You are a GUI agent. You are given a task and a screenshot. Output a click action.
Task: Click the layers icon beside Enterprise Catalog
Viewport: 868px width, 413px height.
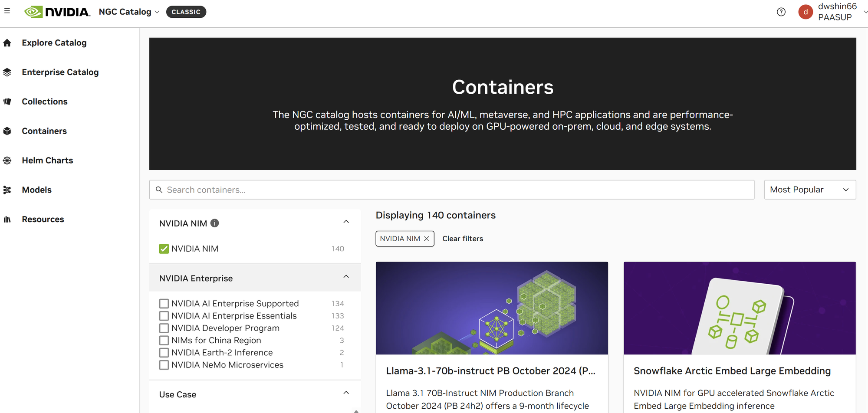click(x=7, y=72)
